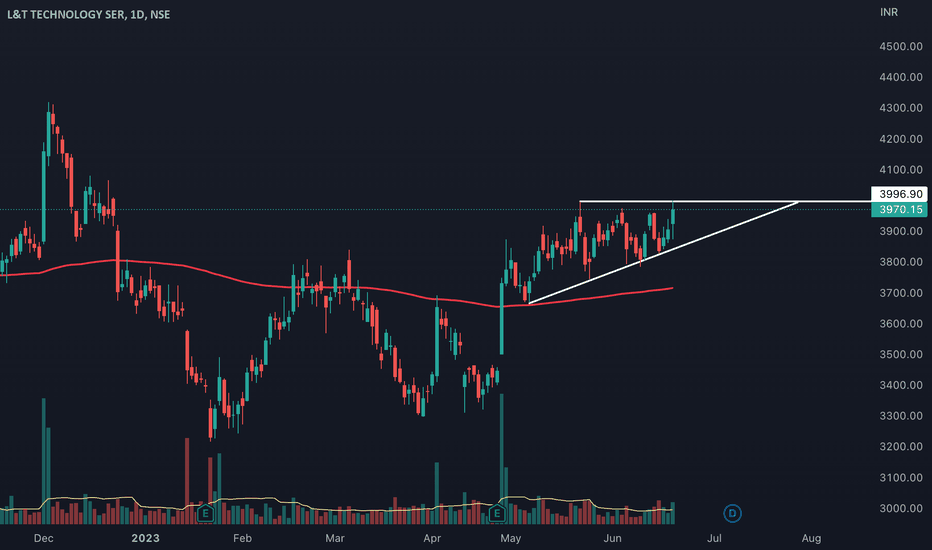
Task: Click the 3100.00 price axis label
Action: (x=901, y=477)
